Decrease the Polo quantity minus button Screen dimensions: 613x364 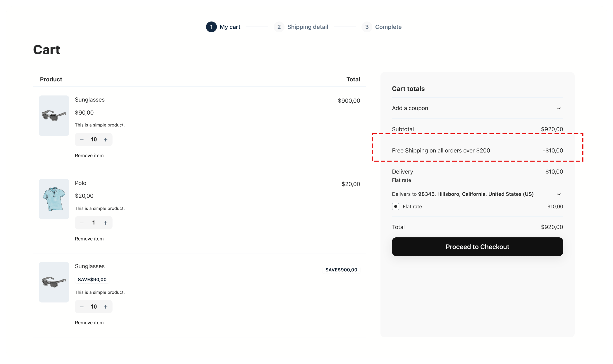coord(82,223)
